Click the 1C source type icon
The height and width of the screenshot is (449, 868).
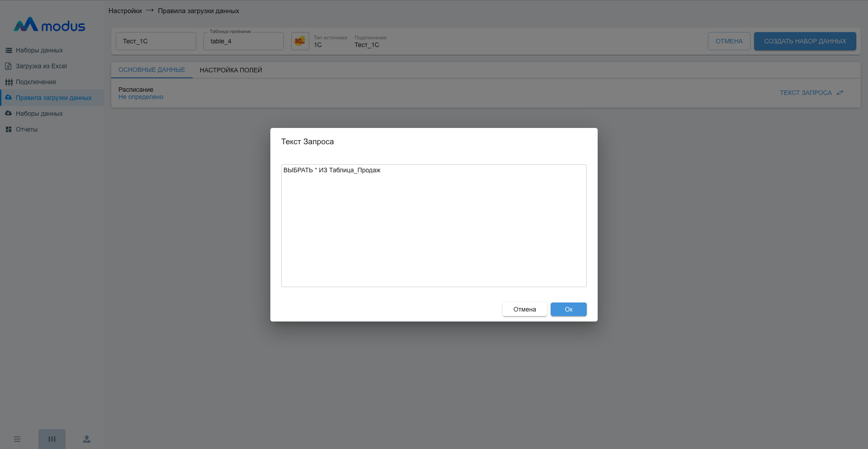point(300,41)
